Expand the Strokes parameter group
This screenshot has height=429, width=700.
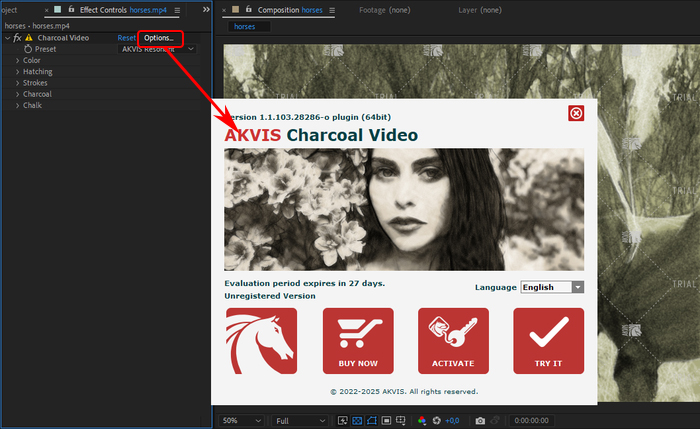[x=17, y=83]
